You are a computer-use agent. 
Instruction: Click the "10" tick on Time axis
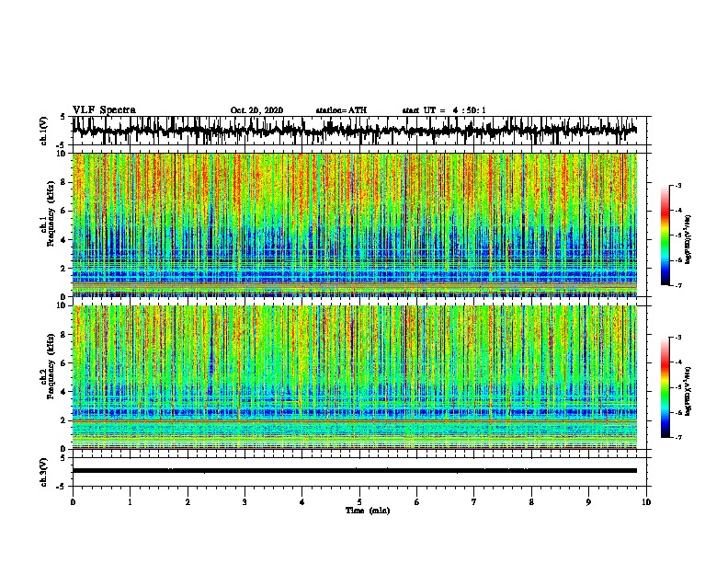click(646, 502)
